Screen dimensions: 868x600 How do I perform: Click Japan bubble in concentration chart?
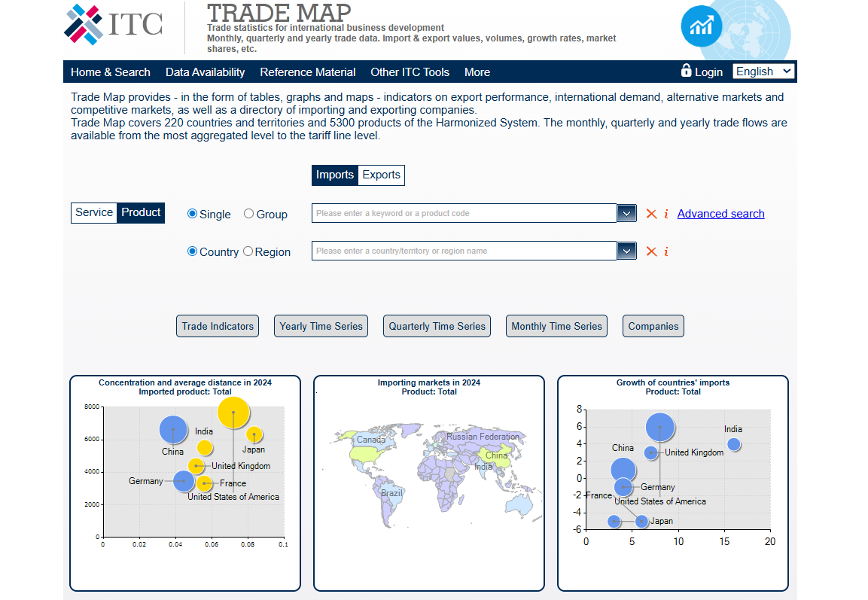[x=254, y=435]
